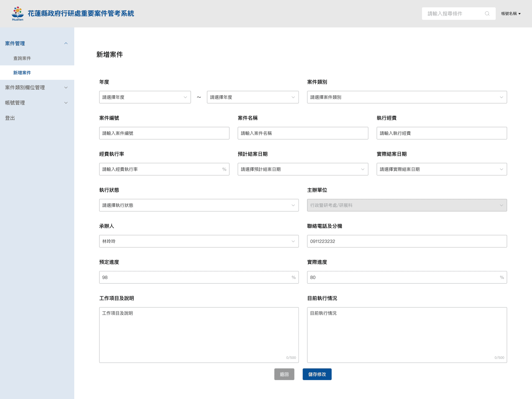The height and width of the screenshot is (399, 532).
Task: Open the ending 年度 dropdown
Action: tap(252, 97)
